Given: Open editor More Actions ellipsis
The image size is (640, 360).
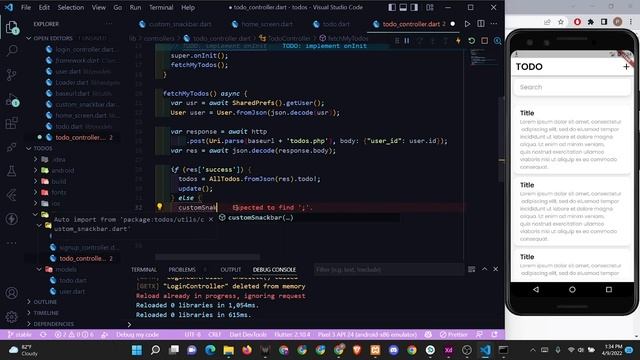Looking at the screenshot, I should 494,24.
